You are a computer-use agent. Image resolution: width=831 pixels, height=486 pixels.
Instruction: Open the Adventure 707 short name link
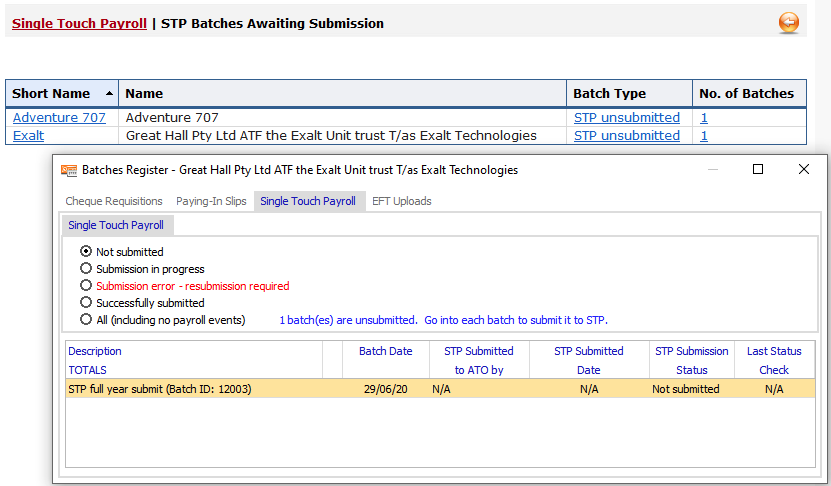click(59, 118)
